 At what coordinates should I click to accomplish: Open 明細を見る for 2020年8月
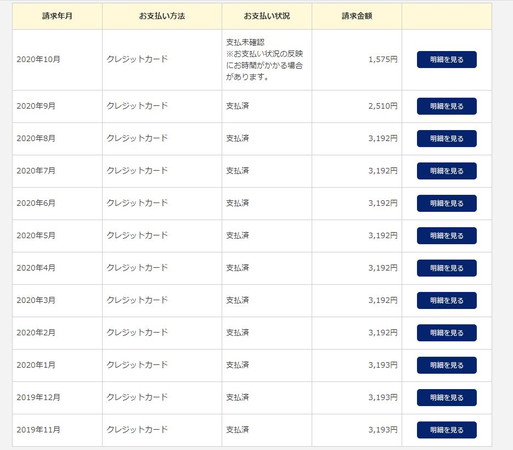[x=447, y=139]
